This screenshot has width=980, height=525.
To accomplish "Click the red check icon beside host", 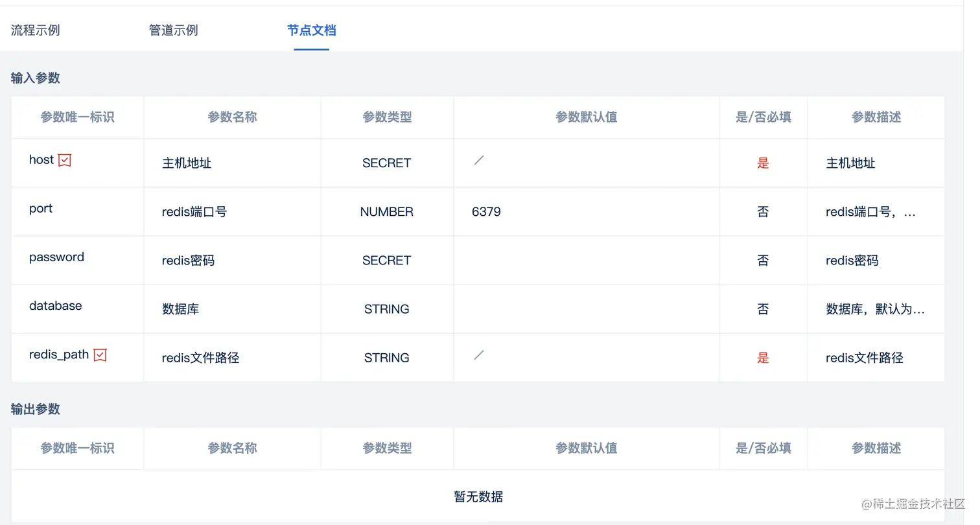I will [x=65, y=160].
